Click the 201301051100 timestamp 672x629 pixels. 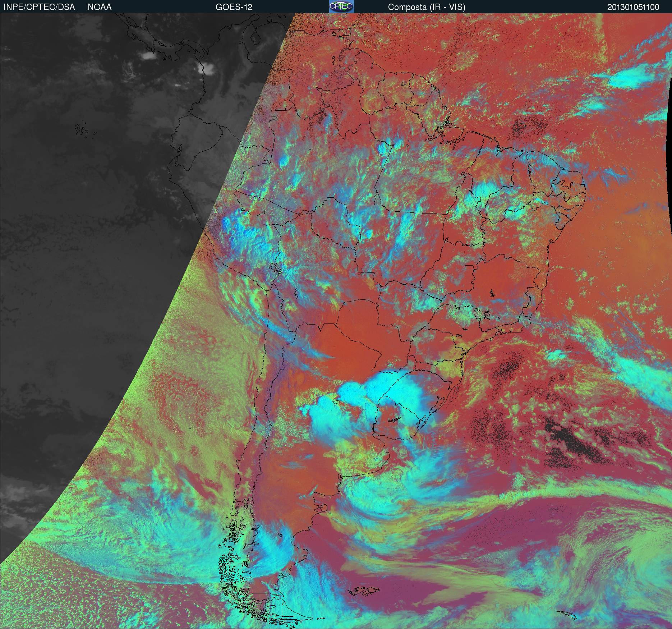(633, 7)
